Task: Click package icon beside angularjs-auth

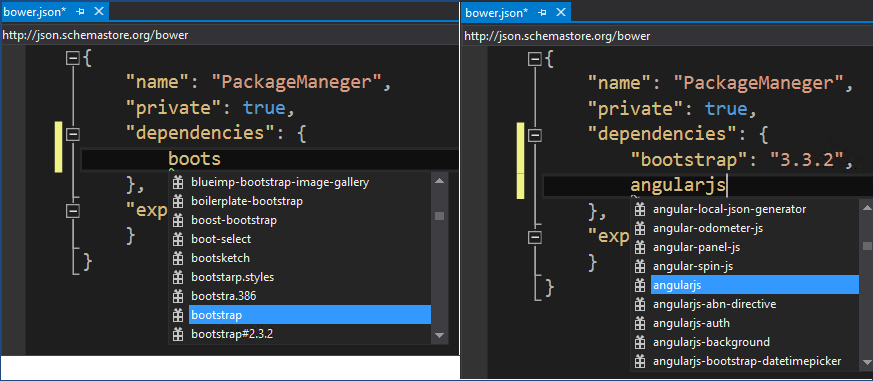Action: 640,323
